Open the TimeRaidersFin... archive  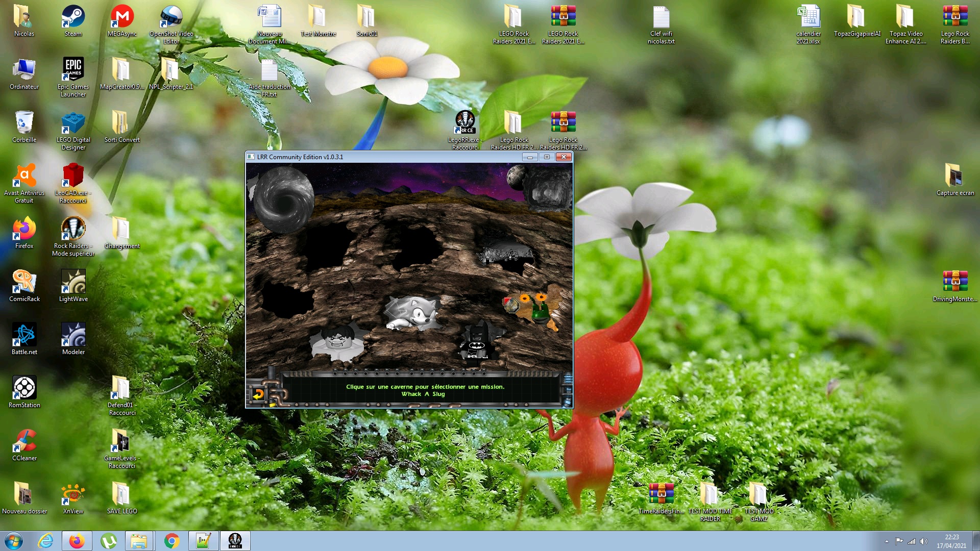661,498
